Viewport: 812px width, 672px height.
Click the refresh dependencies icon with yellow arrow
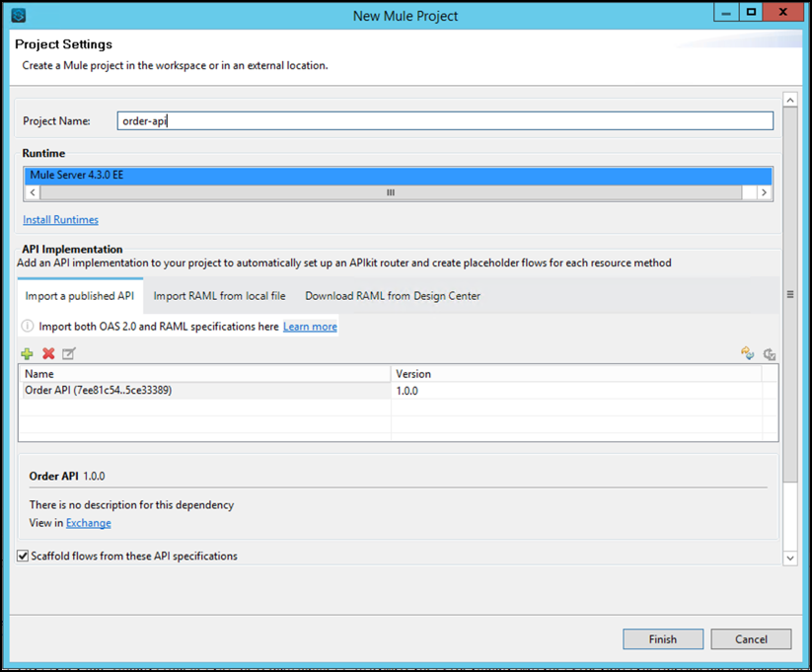[x=747, y=354]
